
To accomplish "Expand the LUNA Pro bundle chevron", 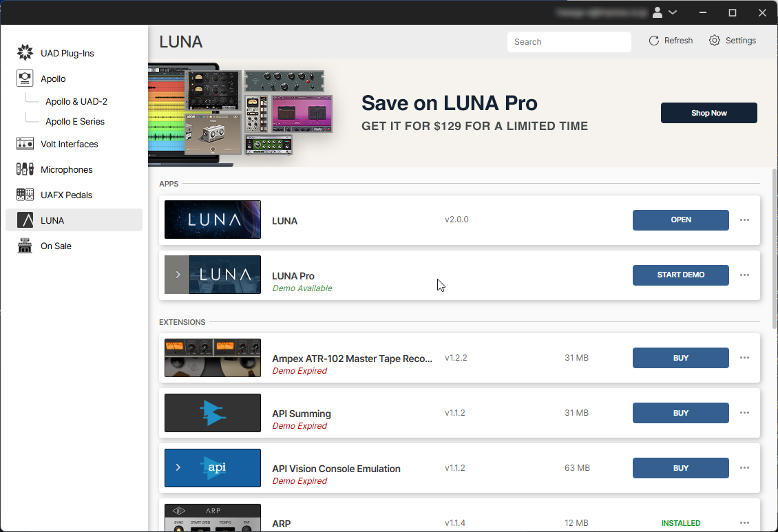I will [x=178, y=275].
